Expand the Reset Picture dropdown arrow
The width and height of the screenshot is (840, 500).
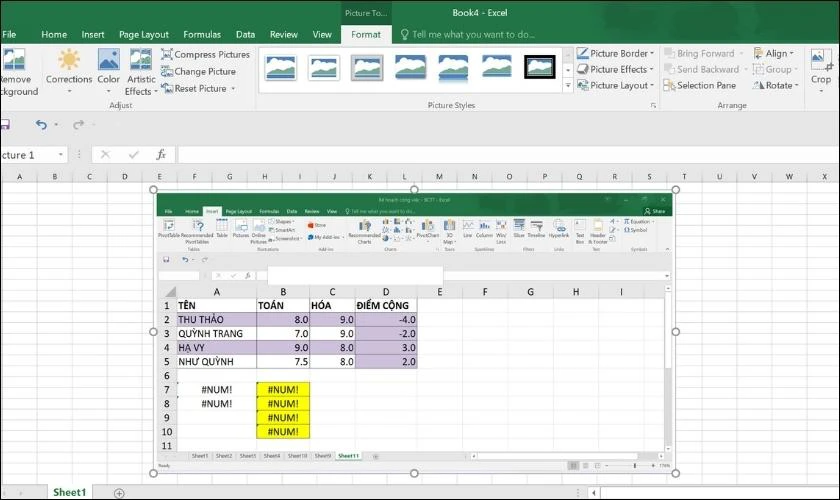pyautogui.click(x=234, y=88)
